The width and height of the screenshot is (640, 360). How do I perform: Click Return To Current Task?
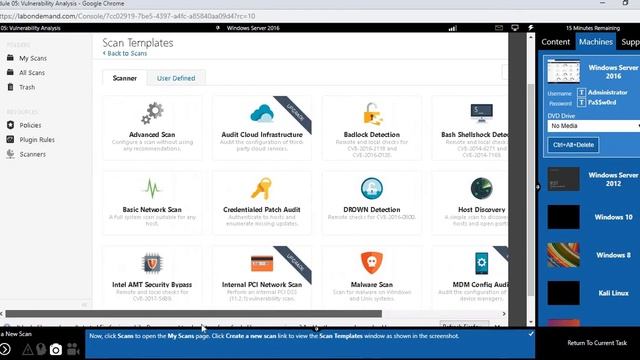coord(597,343)
